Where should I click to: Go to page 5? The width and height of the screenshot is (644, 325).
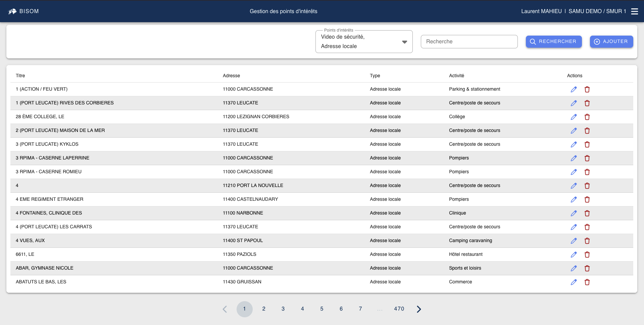pyautogui.click(x=321, y=309)
